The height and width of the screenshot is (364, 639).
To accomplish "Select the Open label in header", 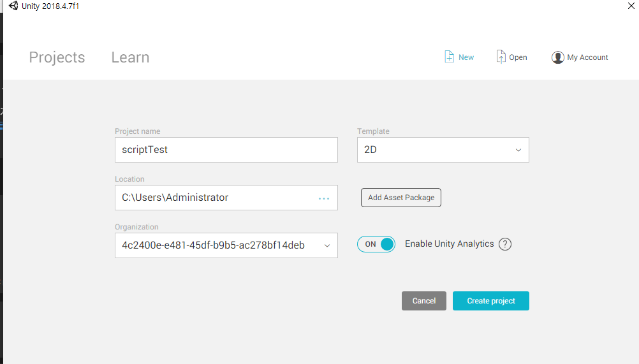I will [518, 57].
